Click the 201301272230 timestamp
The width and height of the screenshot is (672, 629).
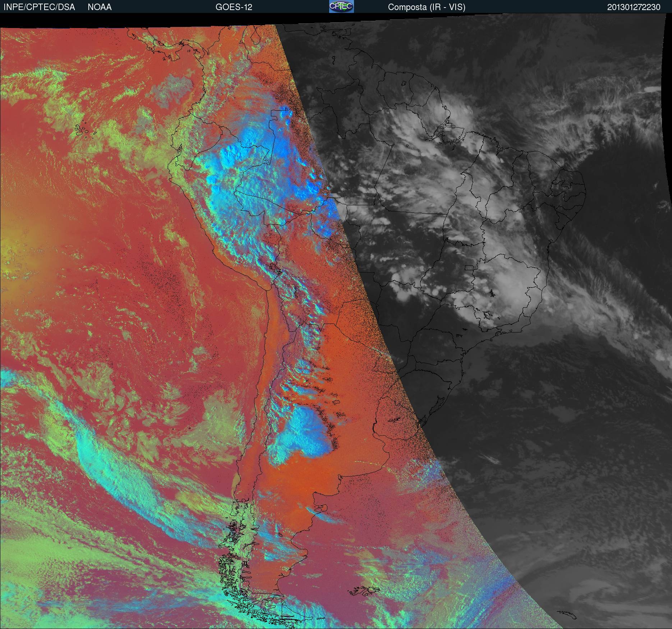coord(634,7)
